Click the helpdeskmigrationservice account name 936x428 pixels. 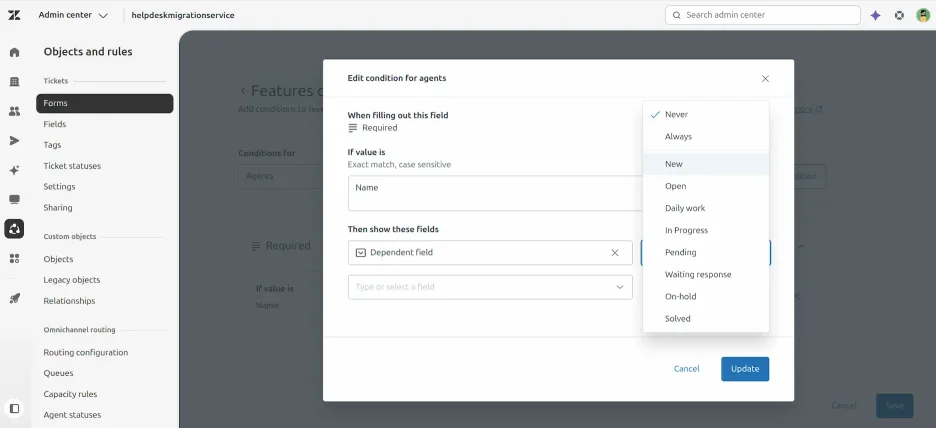[x=183, y=16]
